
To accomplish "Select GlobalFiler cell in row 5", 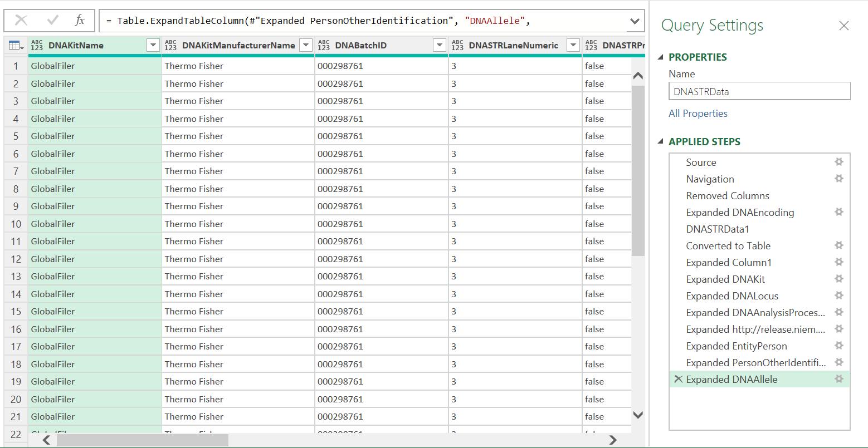I will pyautogui.click(x=95, y=136).
